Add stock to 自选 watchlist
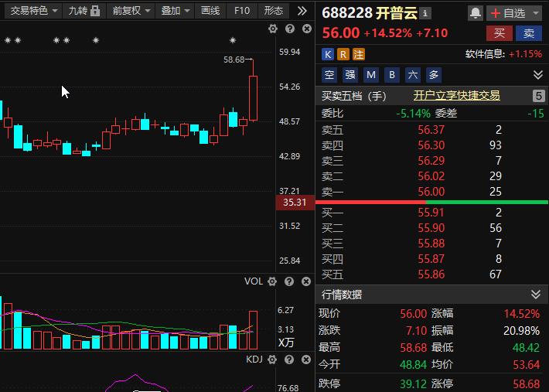Screen dimensions: 549x392 (x=508, y=13)
